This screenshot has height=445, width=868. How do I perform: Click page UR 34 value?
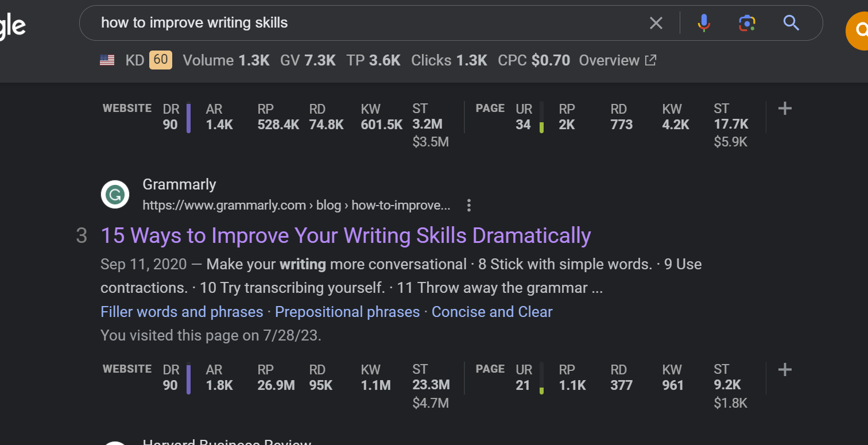tap(523, 125)
